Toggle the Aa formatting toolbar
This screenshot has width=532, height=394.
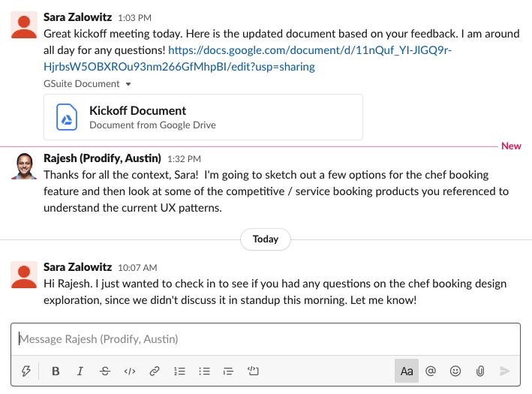[x=407, y=371]
